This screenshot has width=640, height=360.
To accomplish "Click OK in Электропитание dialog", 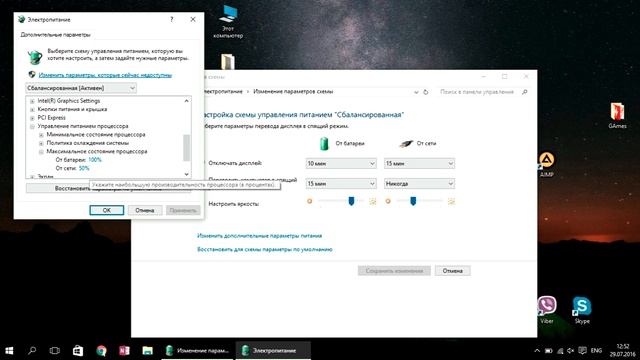I will [x=107, y=210].
